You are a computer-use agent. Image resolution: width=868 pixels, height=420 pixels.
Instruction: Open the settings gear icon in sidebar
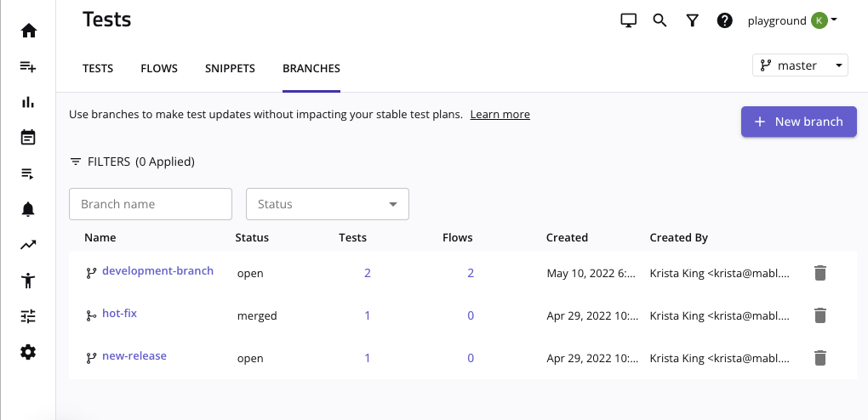tap(28, 352)
